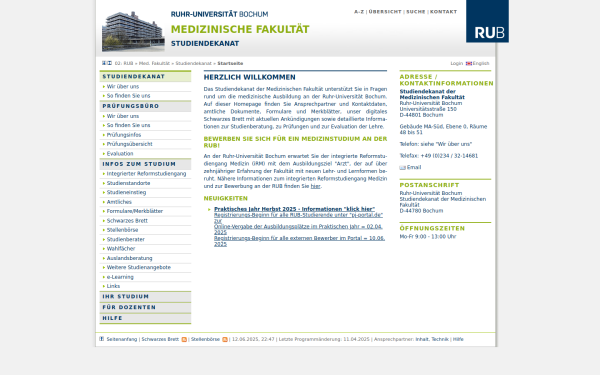Viewport: 600px width, 375px height.
Task: Click Seitenanfang link in the footer
Action: pos(122,339)
